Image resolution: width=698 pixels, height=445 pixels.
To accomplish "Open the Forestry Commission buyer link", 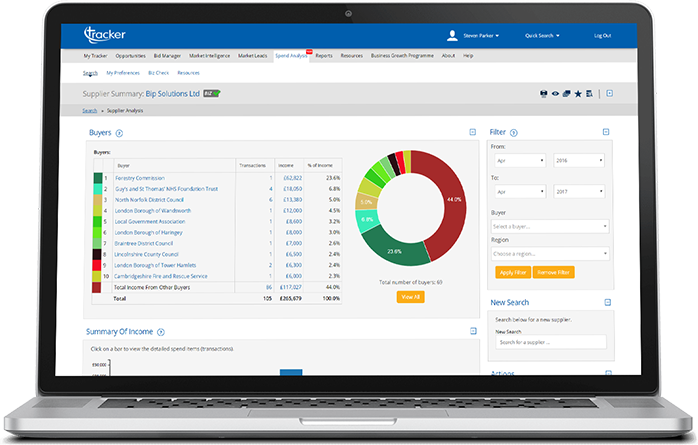I will (140, 178).
